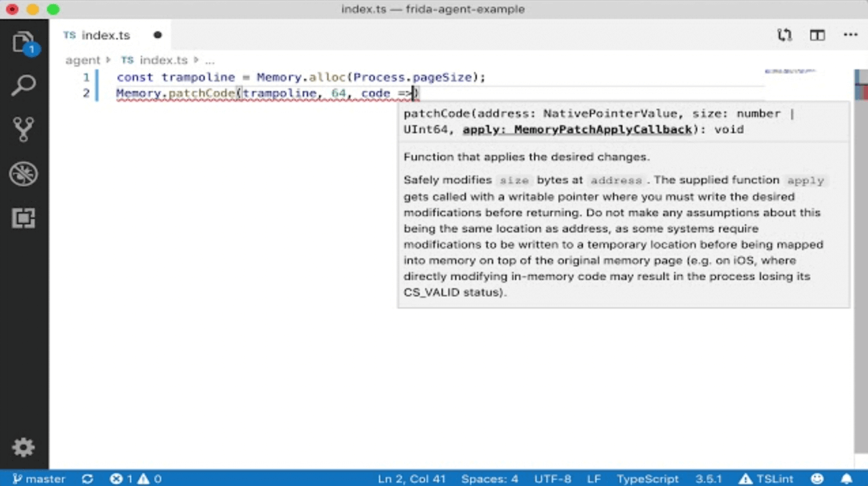
Task: Open the Search view icon
Action: point(24,86)
